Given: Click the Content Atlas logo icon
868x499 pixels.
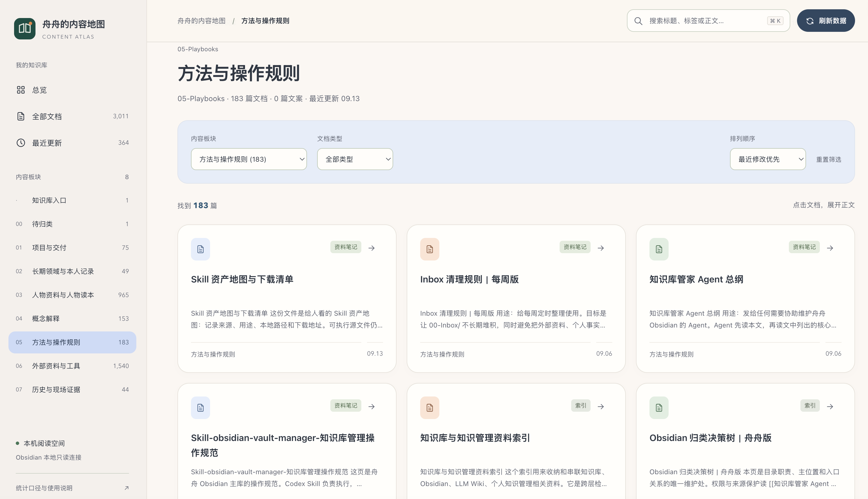Looking at the screenshot, I should 25,29.
